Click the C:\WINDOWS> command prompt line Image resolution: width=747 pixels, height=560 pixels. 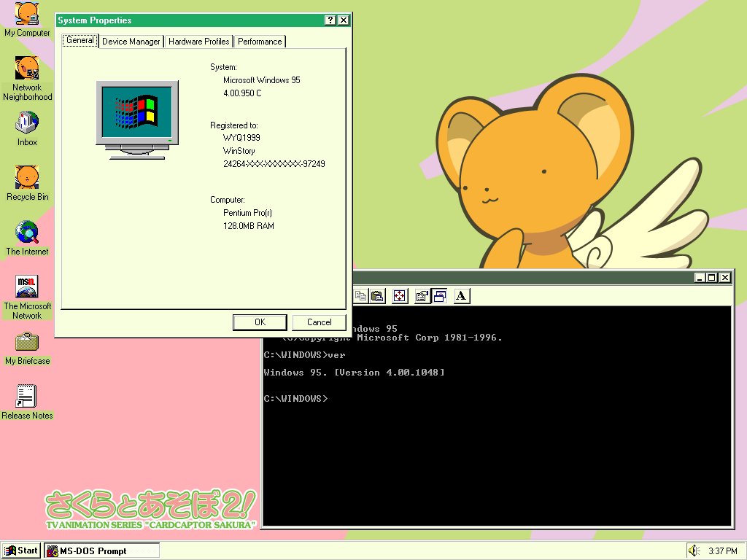(296, 399)
